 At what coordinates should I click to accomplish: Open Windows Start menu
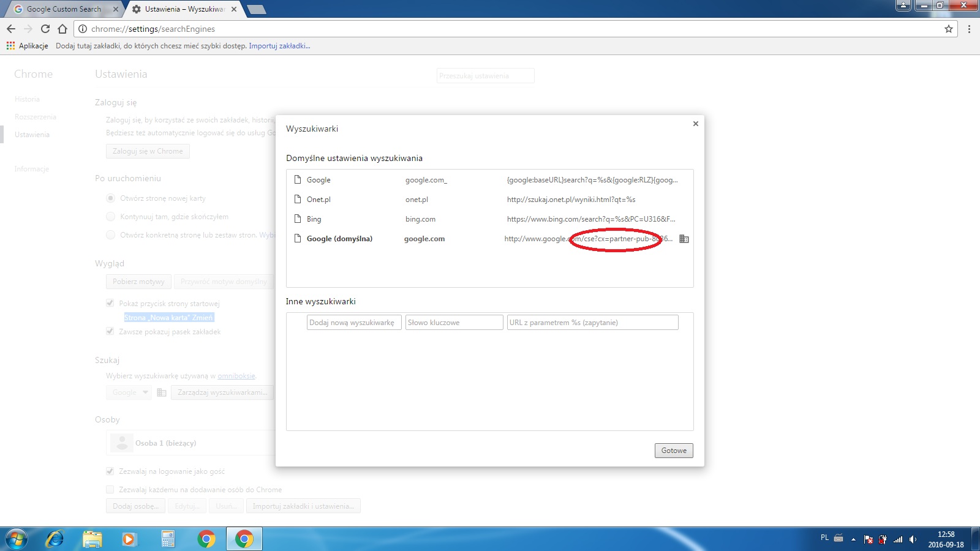(17, 539)
